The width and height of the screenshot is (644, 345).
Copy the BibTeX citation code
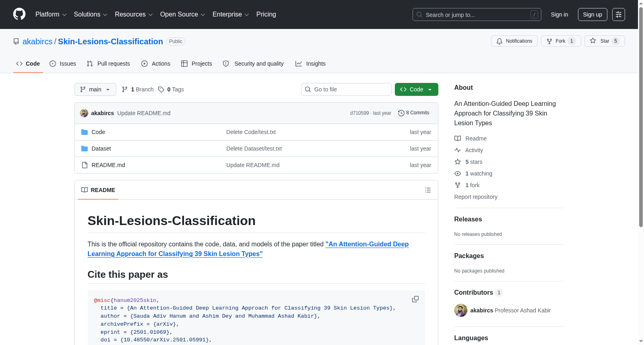(415, 300)
